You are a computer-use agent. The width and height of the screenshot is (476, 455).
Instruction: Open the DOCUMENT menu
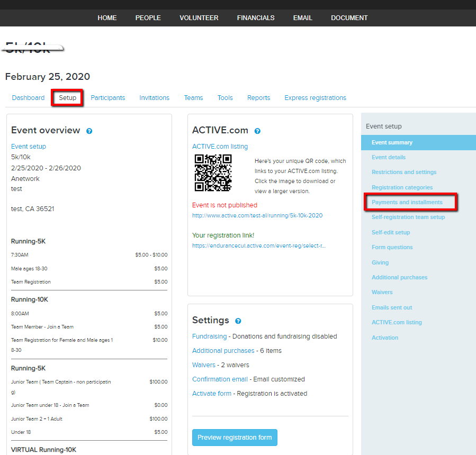tap(349, 17)
